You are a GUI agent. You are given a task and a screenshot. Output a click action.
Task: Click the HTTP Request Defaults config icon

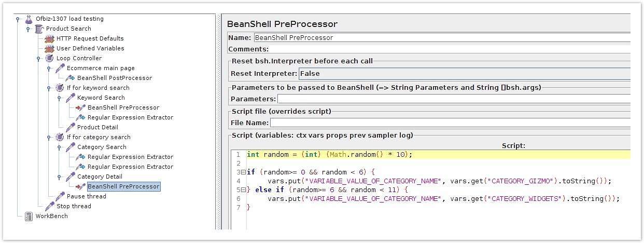coord(50,38)
